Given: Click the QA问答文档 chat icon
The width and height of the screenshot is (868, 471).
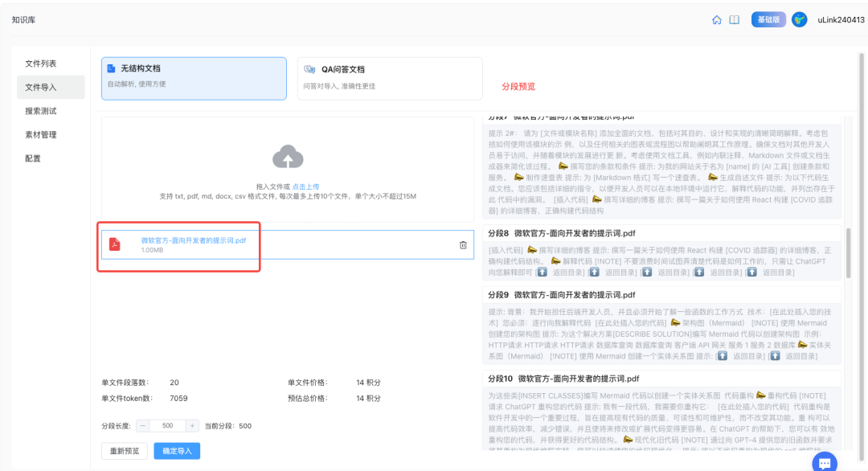Looking at the screenshot, I should [309, 69].
